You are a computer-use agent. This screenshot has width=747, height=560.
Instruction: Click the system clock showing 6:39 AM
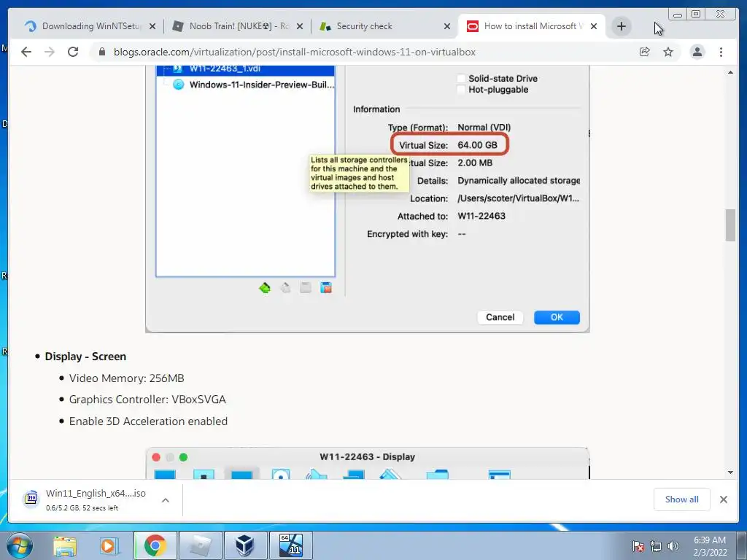[x=710, y=546]
